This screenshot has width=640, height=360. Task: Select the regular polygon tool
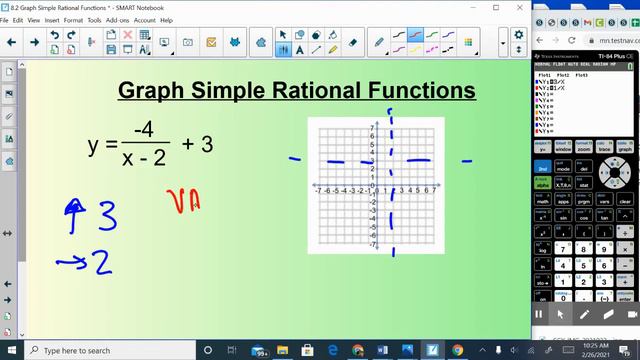[316, 35]
